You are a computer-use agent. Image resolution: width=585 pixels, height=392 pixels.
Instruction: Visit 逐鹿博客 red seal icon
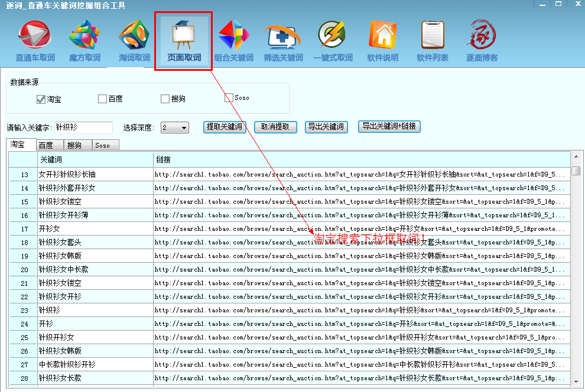[x=482, y=41]
